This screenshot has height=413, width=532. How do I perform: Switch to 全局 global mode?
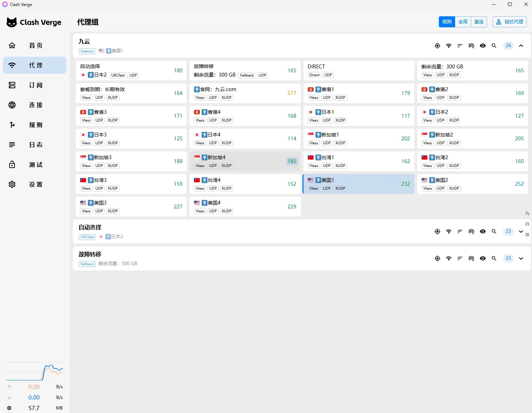click(x=463, y=22)
